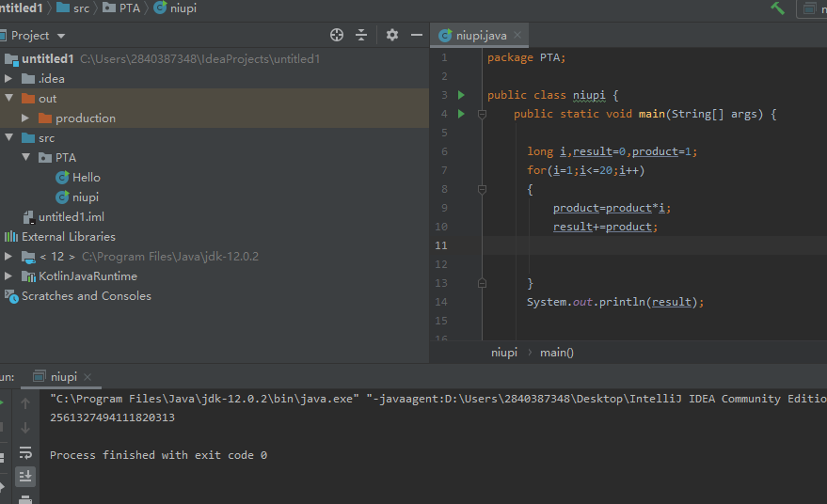Open the Hello class in project tree

[86, 178]
